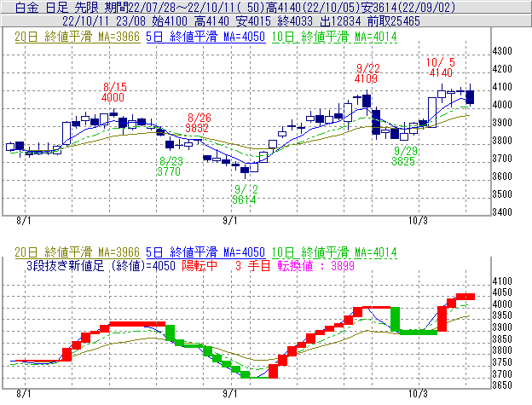
Task: Click the 9/1 date label under upper chart
Action: tap(230, 221)
